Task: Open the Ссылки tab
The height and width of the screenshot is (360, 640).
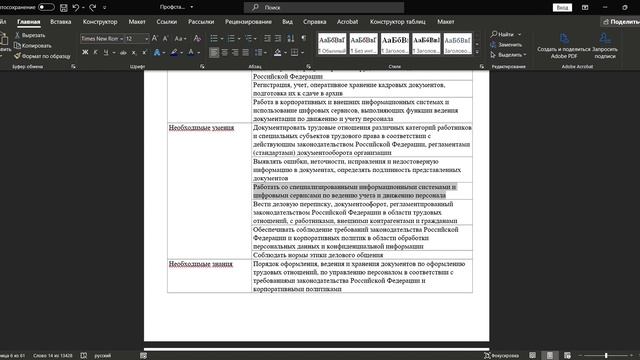Action: [167, 22]
